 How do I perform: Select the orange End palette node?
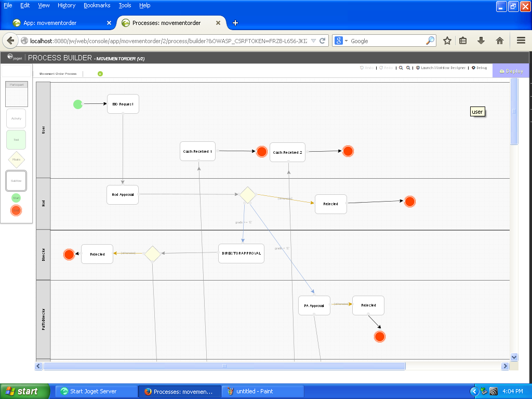(16, 210)
